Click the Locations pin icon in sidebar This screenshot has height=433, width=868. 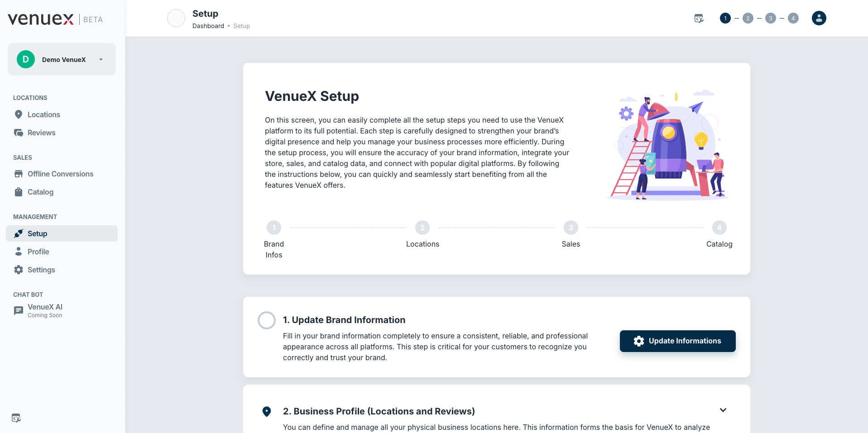[x=19, y=114]
